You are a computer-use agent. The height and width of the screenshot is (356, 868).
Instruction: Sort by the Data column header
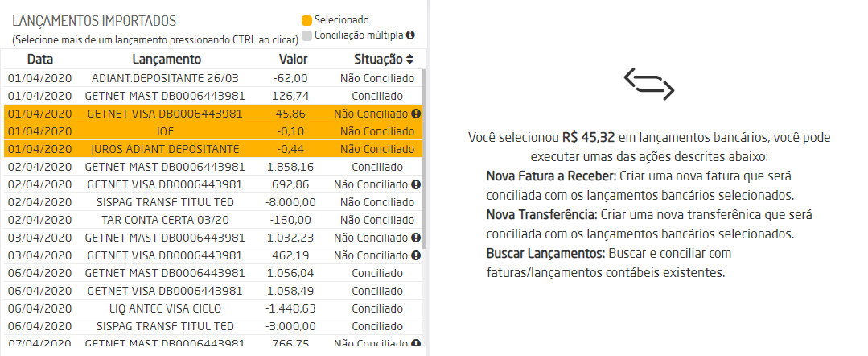pyautogui.click(x=40, y=60)
